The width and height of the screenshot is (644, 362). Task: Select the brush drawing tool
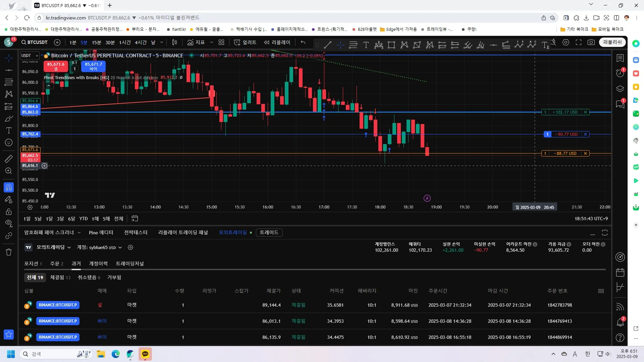click(x=9, y=119)
